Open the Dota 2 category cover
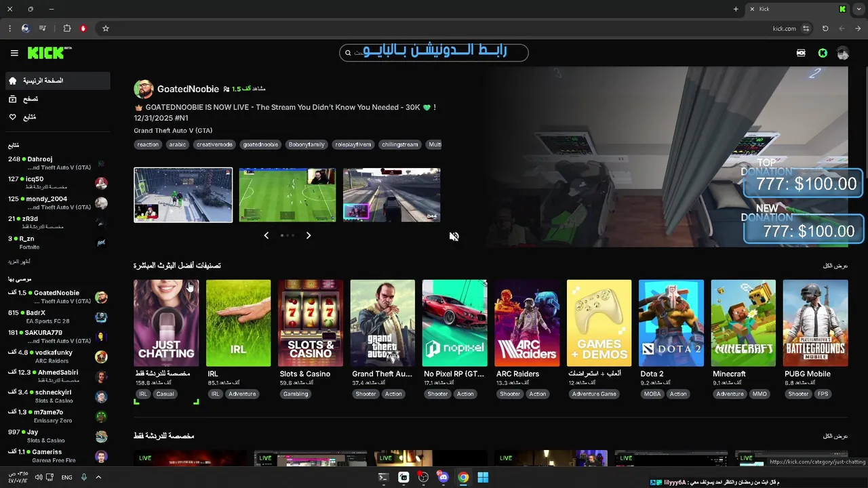This screenshot has height=488, width=868. [671, 323]
